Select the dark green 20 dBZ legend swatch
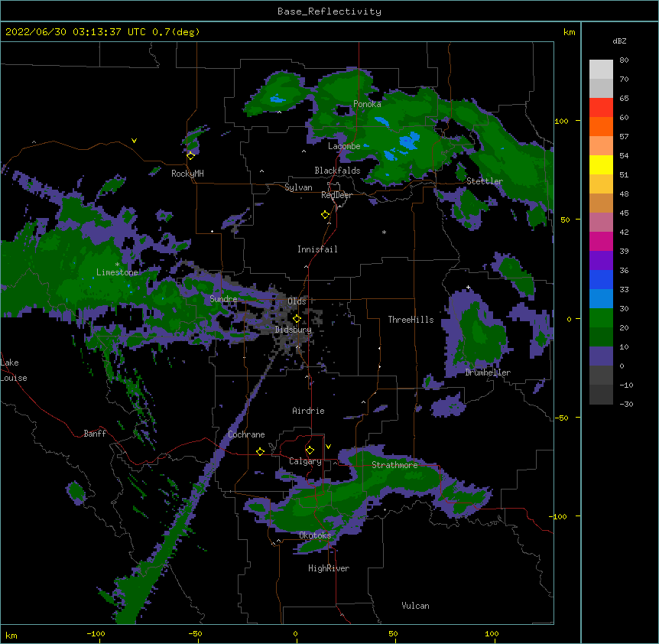The height and width of the screenshot is (644, 659). [601, 337]
